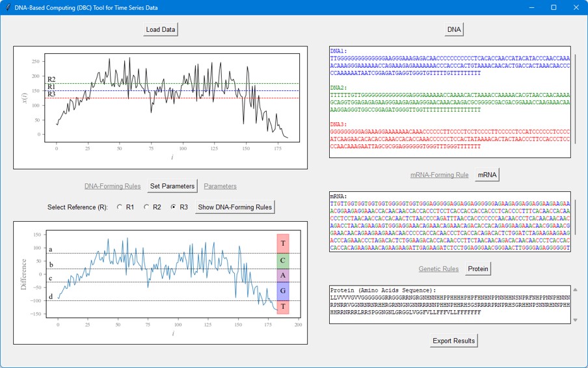Screen dimensions: 588x368
Task: Click the window title text
Action: pyautogui.click(x=87, y=8)
